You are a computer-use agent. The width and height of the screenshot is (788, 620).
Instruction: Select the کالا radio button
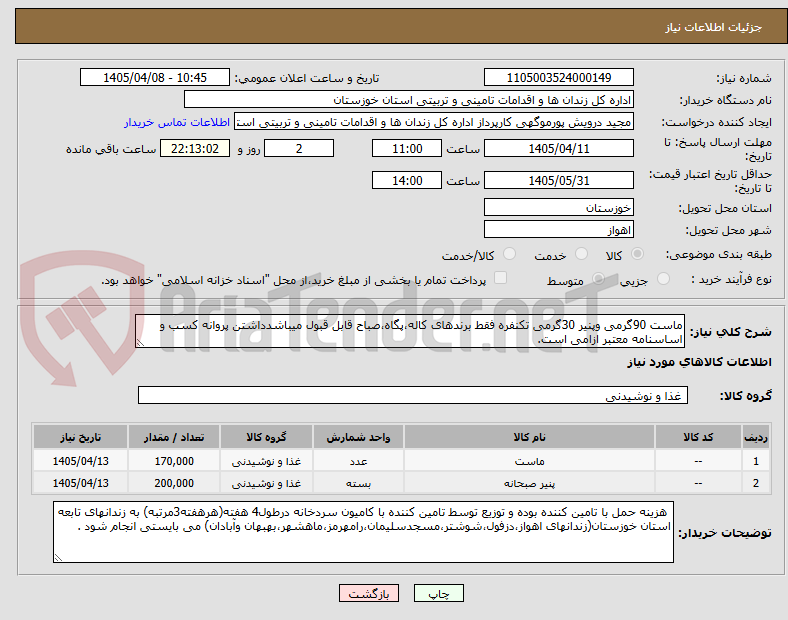click(637, 254)
